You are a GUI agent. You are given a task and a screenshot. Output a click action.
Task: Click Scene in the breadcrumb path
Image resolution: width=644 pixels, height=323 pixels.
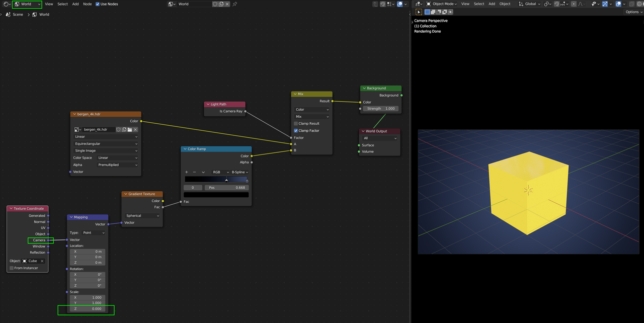[18, 15]
